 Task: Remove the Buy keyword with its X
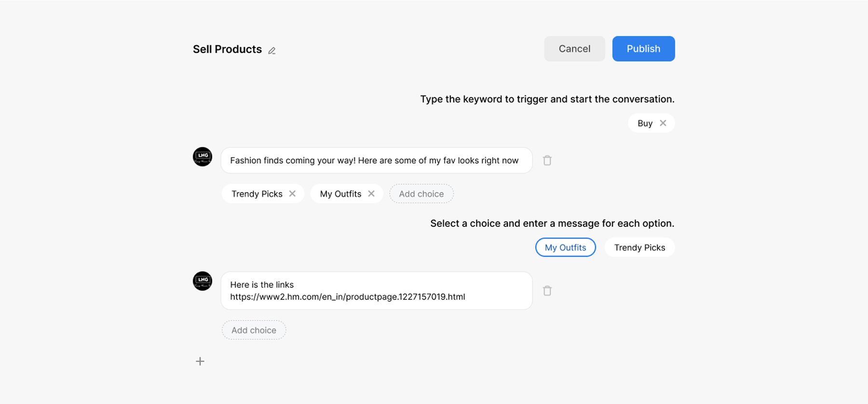pyautogui.click(x=663, y=123)
